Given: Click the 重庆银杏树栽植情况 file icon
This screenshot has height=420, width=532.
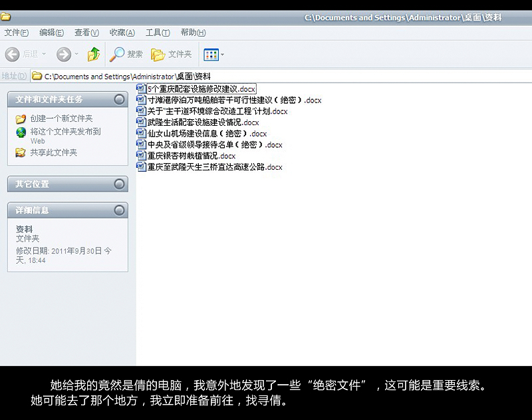Looking at the screenshot, I should (140, 155).
